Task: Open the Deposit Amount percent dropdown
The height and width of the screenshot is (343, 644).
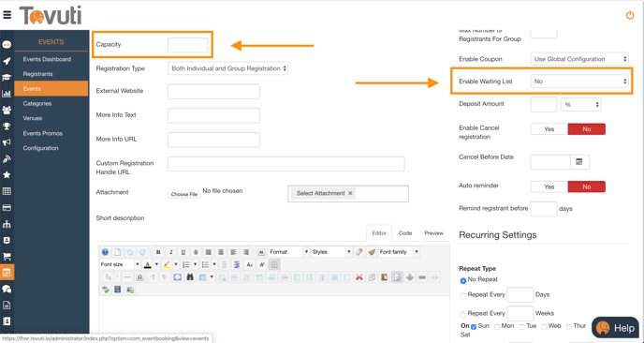Action: [580, 105]
